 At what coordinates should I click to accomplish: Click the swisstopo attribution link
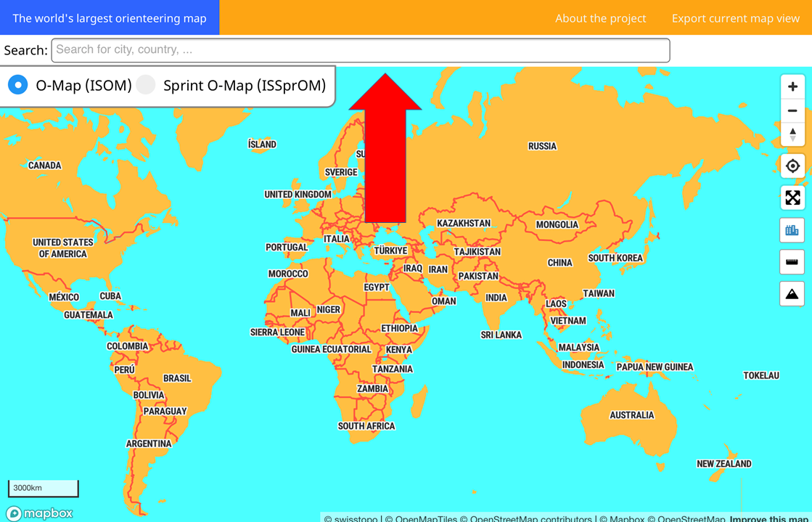click(350, 518)
